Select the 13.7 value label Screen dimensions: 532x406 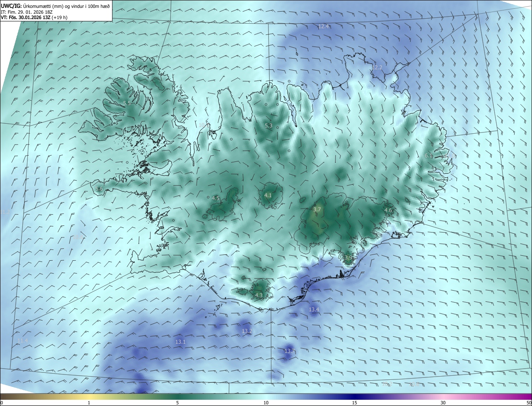pyautogui.click(x=289, y=351)
